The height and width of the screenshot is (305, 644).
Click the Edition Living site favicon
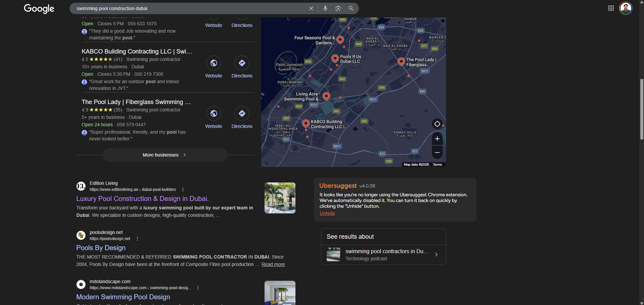[81, 186]
